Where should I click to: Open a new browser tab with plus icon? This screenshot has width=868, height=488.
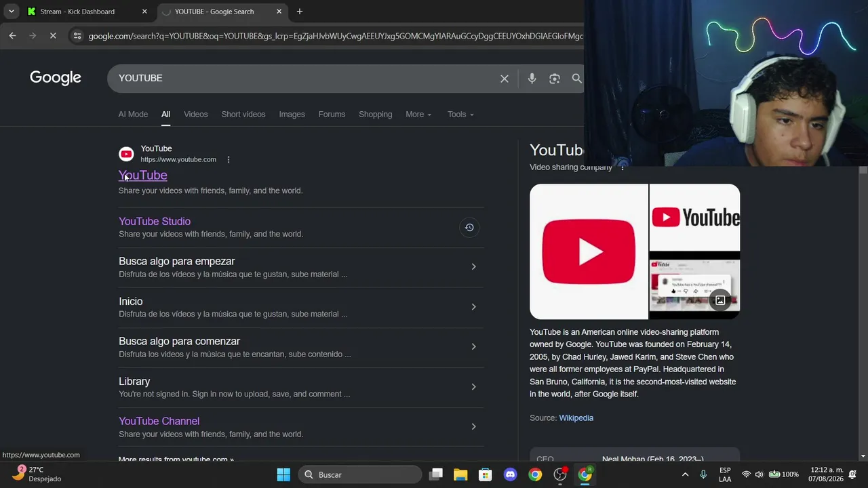tap(300, 12)
